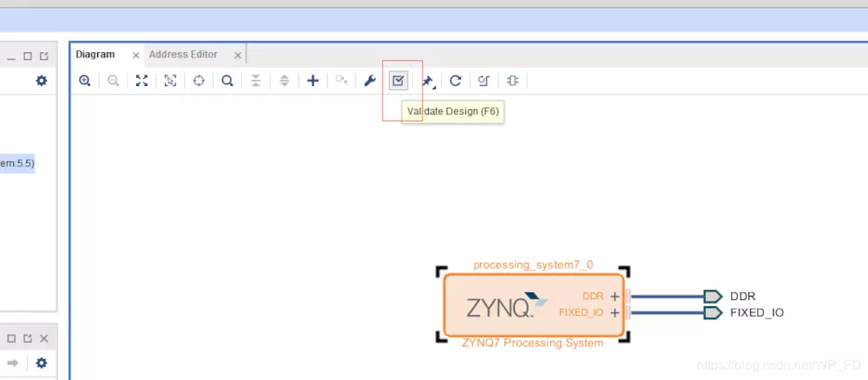Activate the Select Area zoom tool
868x380 pixels.
170,81
